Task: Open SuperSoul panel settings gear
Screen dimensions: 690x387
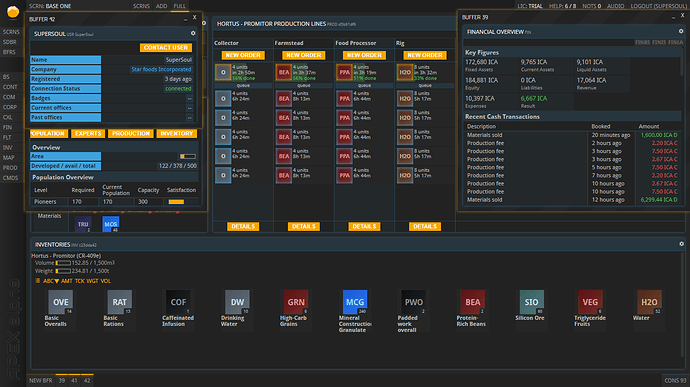Action: click(193, 33)
